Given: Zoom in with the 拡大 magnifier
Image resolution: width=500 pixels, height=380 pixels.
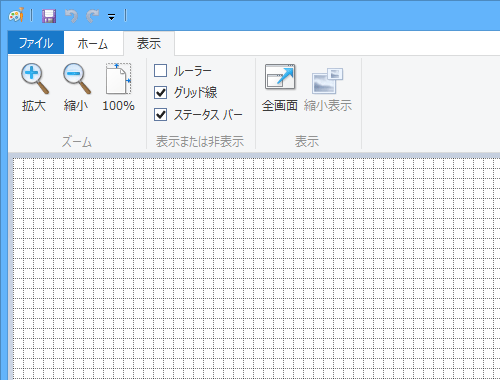Looking at the screenshot, I should [34, 88].
